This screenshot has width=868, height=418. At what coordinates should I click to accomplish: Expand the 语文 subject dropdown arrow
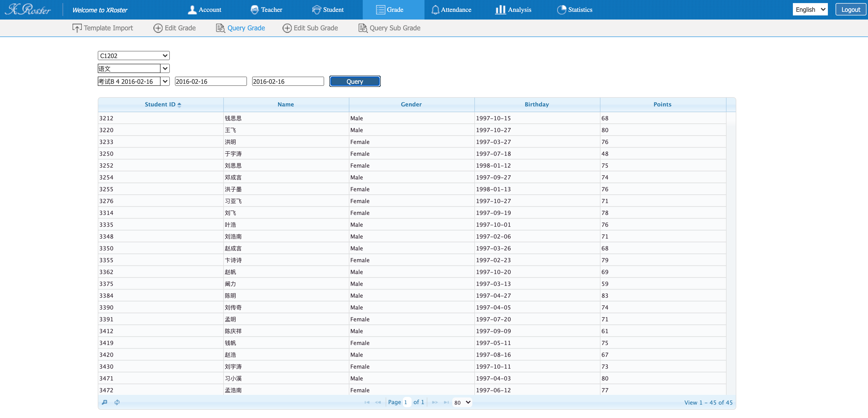point(165,68)
